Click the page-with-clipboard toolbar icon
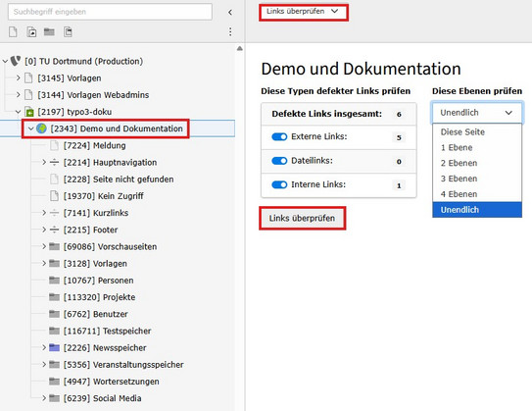The width and height of the screenshot is (532, 411). [68, 32]
